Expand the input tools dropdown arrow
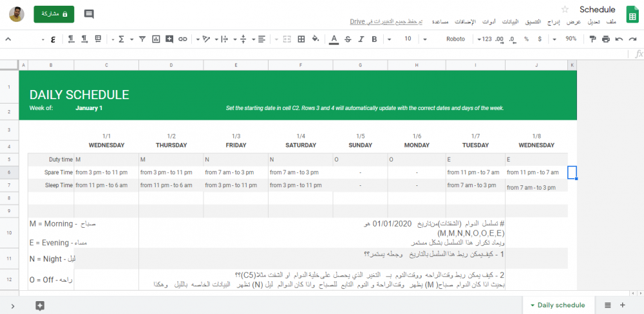This screenshot has width=644, height=314. point(43,39)
